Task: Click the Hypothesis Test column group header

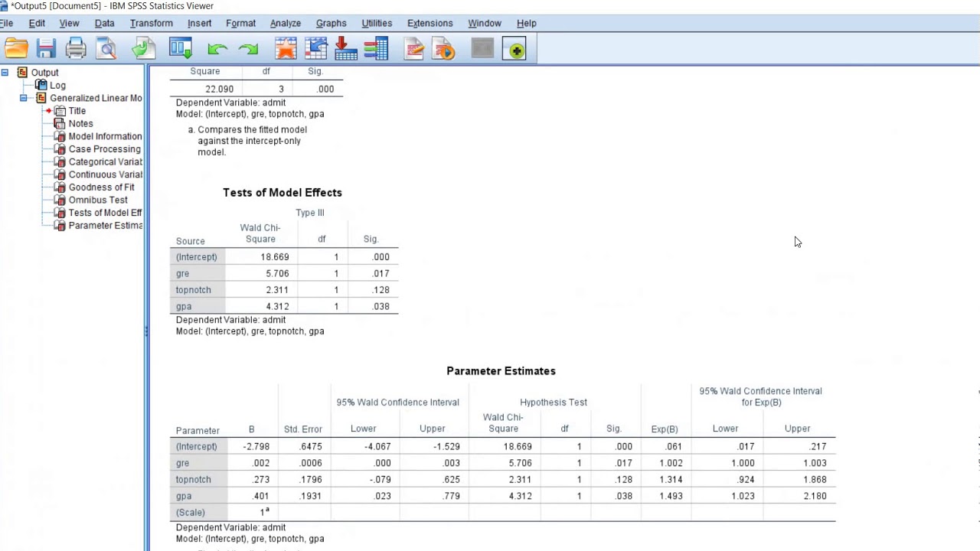Action: (x=554, y=403)
